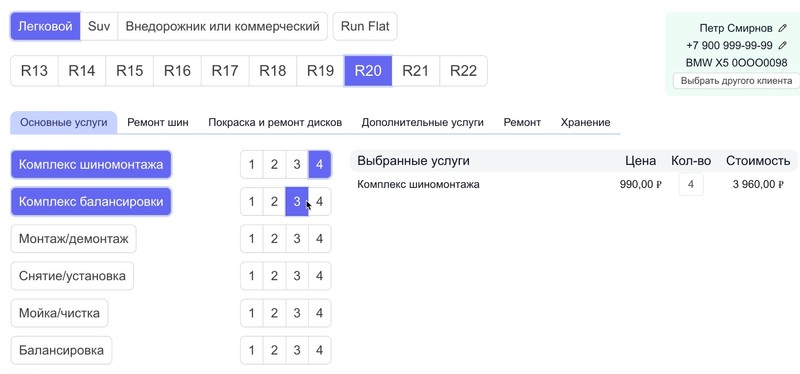Set Мойка/чистка quantity to 4
Image resolution: width=800 pixels, height=374 pixels.
click(319, 313)
